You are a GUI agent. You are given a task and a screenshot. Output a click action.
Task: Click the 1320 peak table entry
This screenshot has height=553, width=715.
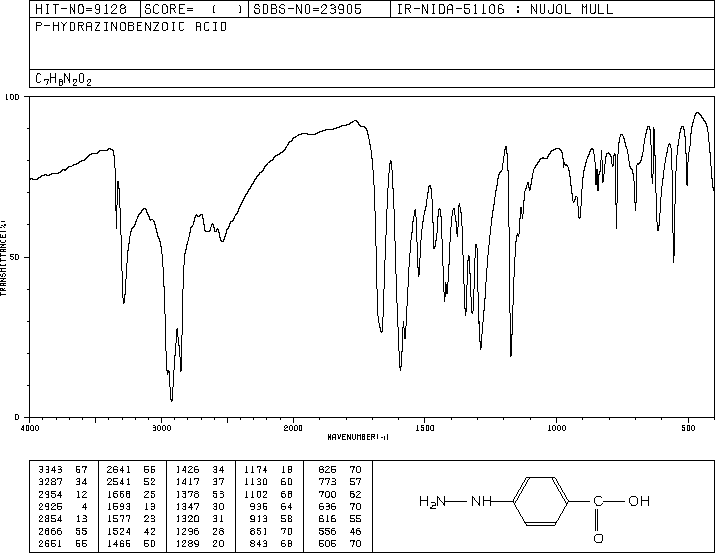(x=200, y=519)
